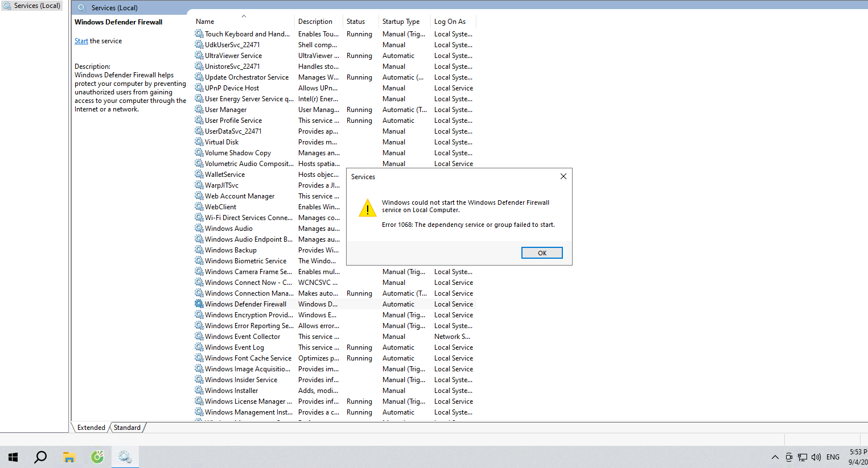The width and height of the screenshot is (868, 468).
Task: Click the ENG input language indicator
Action: pos(833,457)
